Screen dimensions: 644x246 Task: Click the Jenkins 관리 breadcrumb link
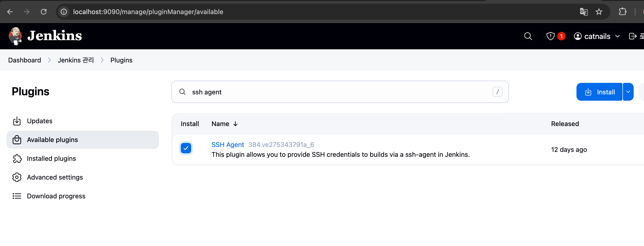(x=76, y=60)
